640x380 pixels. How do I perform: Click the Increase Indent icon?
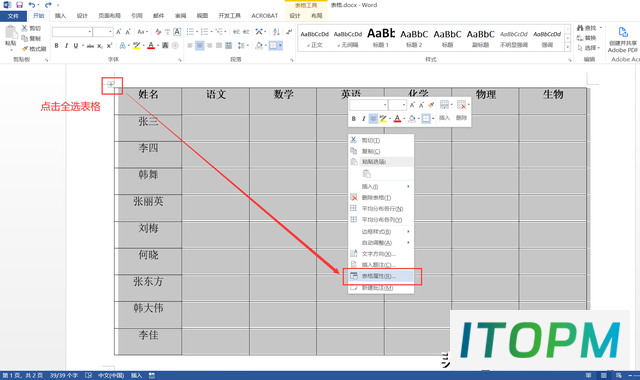tap(246, 32)
